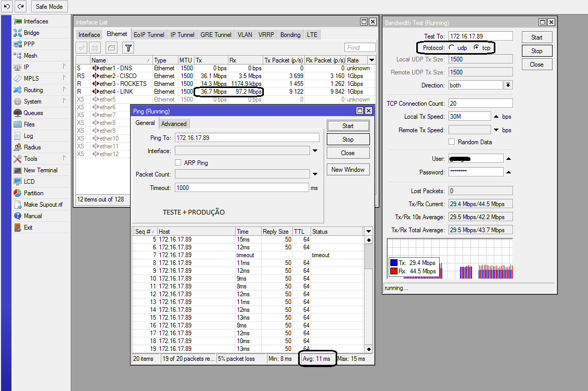Expand the ping Interface dropdown arrow
Image resolution: width=588 pixels, height=391 pixels.
pyautogui.click(x=314, y=152)
